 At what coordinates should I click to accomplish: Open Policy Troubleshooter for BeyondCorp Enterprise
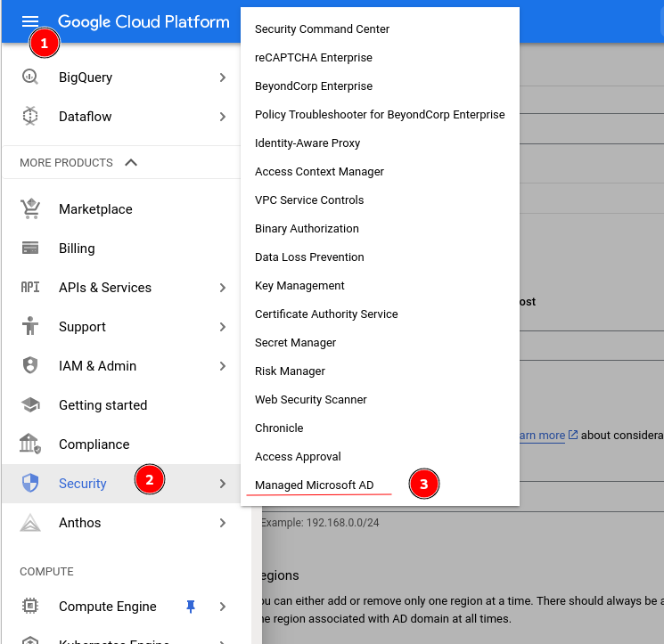[380, 115]
